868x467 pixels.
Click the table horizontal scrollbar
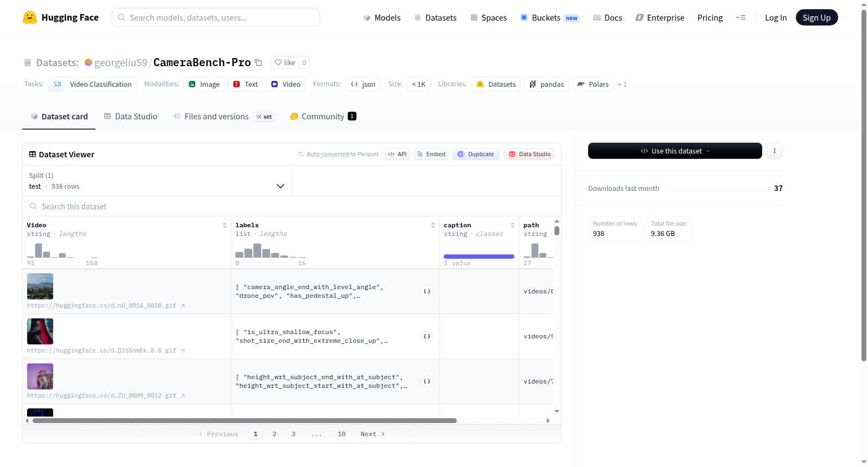(245, 420)
